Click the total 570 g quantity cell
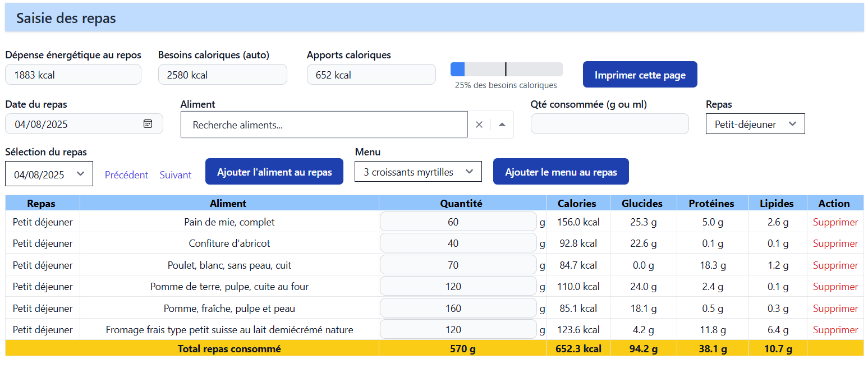868x368 pixels. coord(462,348)
